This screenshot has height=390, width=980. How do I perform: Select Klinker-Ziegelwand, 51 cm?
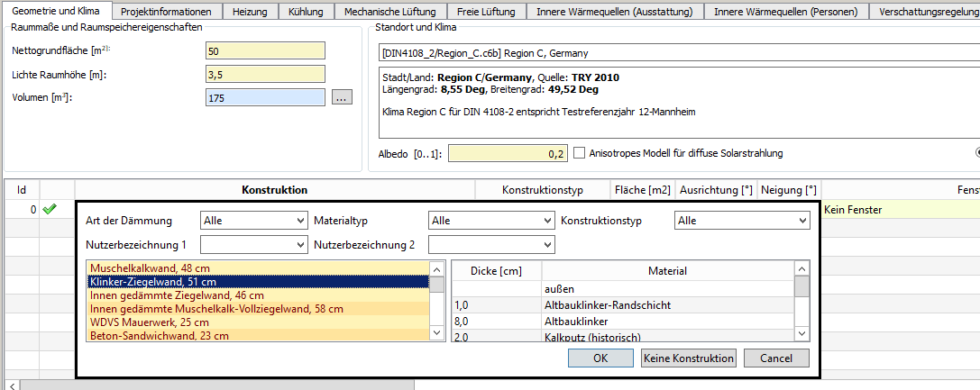tap(259, 281)
